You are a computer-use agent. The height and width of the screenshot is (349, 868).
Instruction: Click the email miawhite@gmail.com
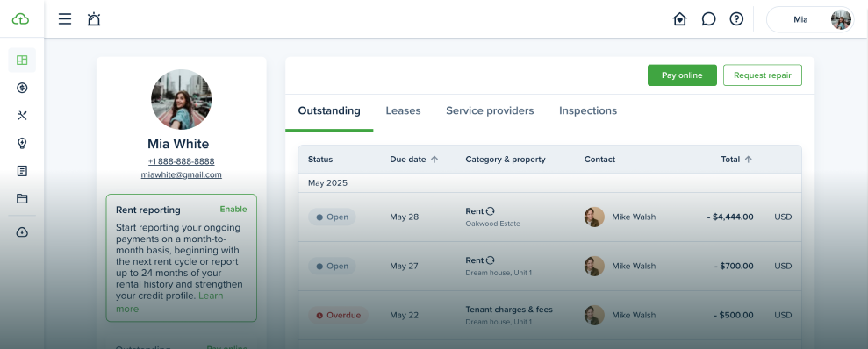pyautogui.click(x=181, y=174)
